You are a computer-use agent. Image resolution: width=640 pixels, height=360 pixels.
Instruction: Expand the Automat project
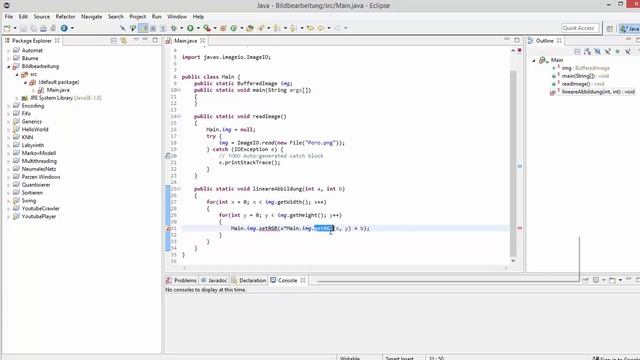pos(9,51)
